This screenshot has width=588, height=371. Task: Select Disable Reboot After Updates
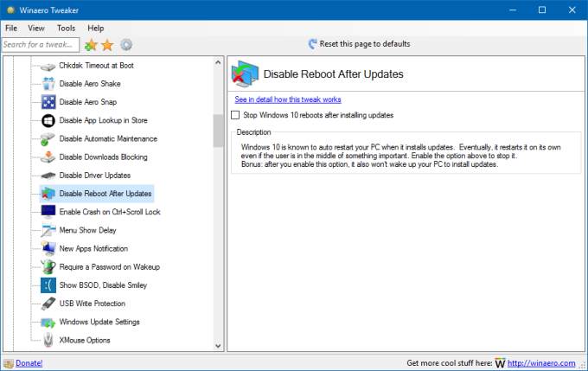pos(105,194)
